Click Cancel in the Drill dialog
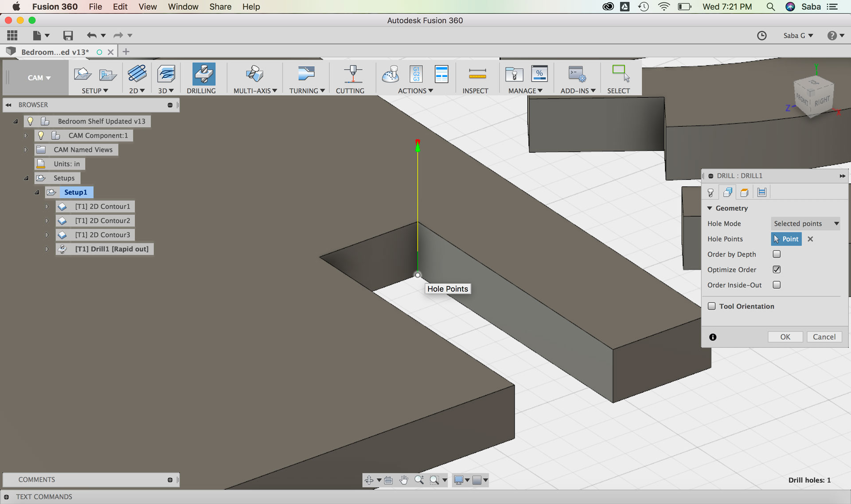The image size is (851, 504). pos(824,337)
